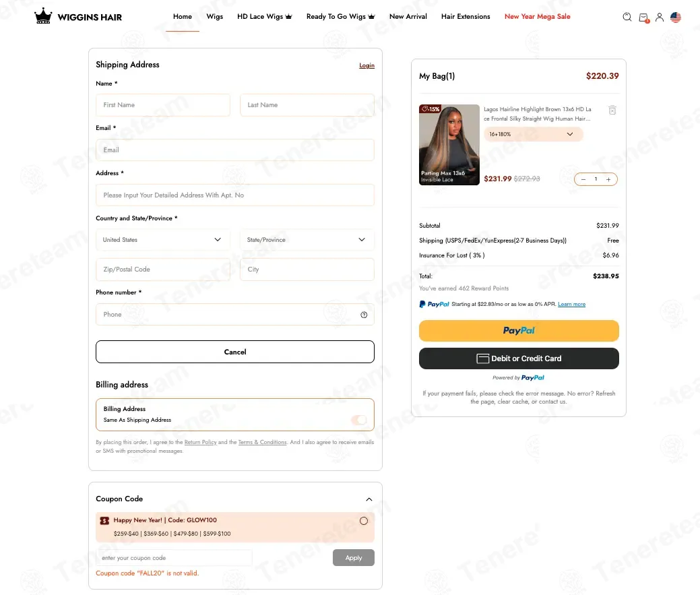Click the Cancel button

[235, 352]
